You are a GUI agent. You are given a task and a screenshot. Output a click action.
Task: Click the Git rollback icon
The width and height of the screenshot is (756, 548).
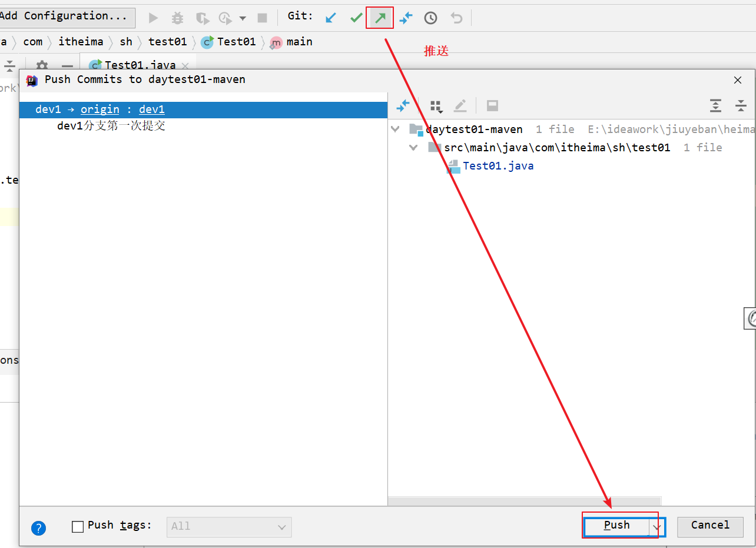click(x=456, y=18)
